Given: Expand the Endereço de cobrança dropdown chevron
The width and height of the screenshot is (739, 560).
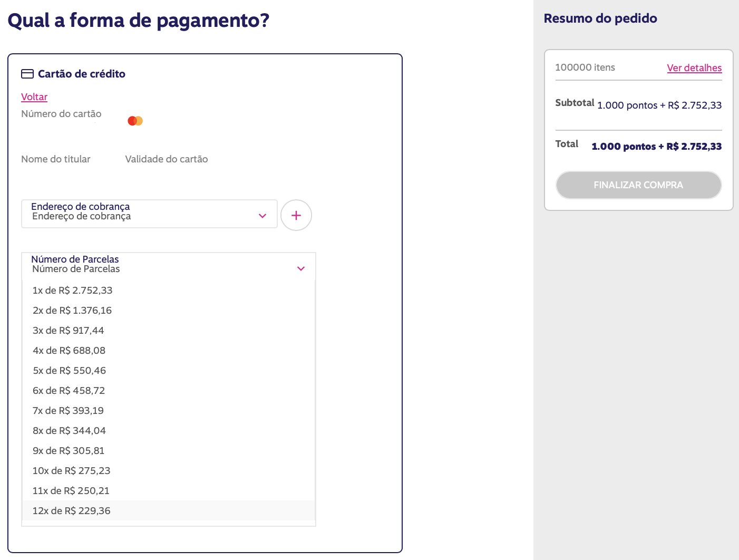Looking at the screenshot, I should pos(262,216).
